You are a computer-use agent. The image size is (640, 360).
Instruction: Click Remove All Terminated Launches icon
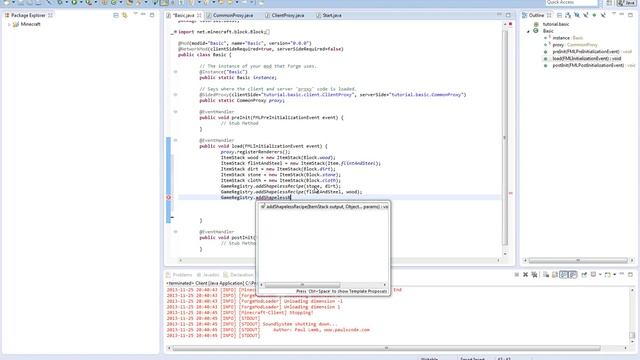click(534, 275)
